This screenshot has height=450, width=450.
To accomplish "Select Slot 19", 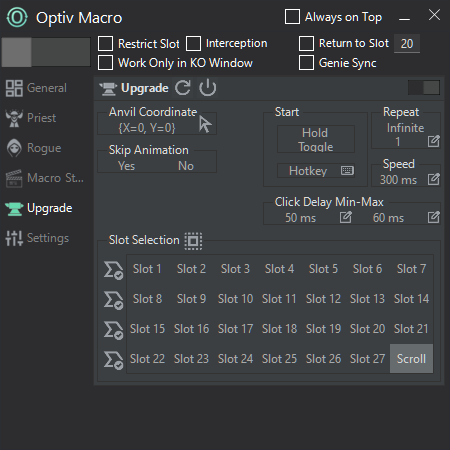I will click(x=323, y=329).
